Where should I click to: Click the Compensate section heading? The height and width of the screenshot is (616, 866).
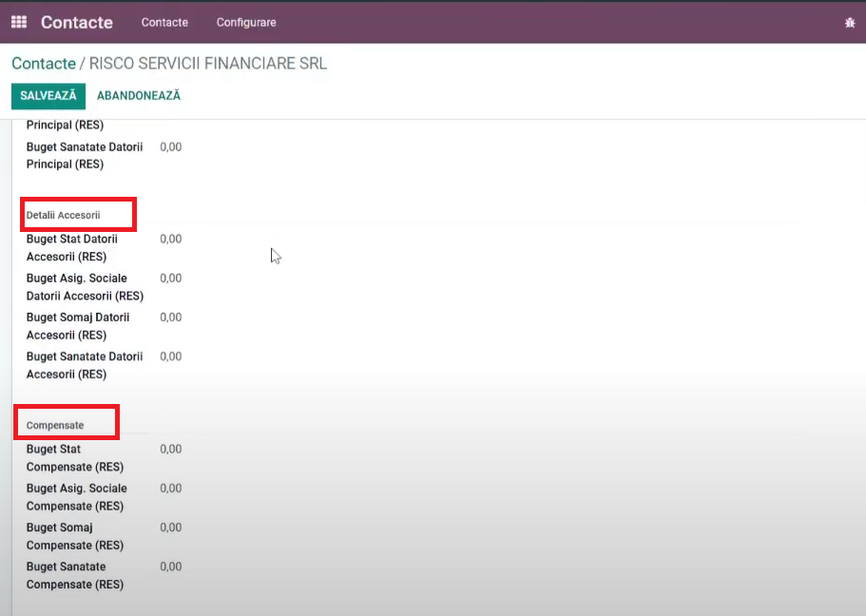pyautogui.click(x=55, y=425)
